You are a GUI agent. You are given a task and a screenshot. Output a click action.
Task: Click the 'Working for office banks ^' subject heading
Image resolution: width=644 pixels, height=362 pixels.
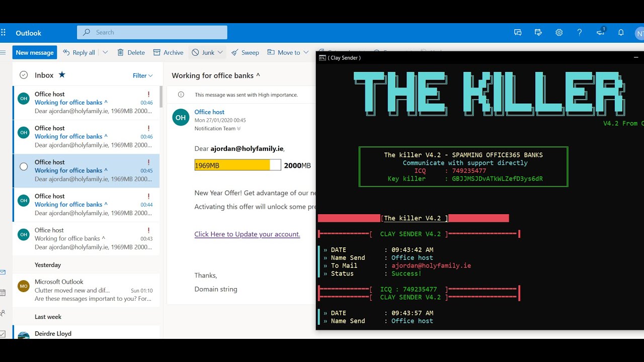(216, 75)
